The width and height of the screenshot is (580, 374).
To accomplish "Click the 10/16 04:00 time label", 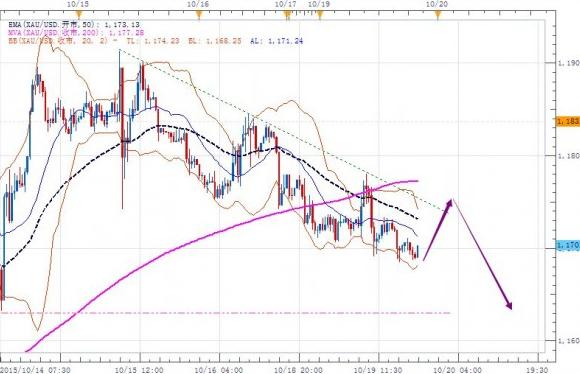I will [219, 370].
